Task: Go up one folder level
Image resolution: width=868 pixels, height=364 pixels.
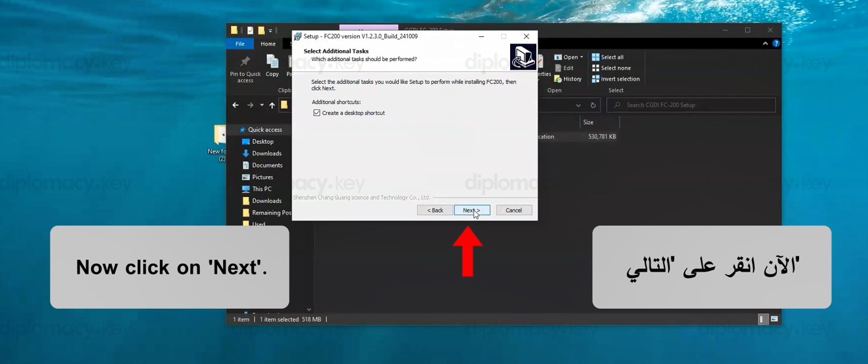Action: (x=272, y=105)
